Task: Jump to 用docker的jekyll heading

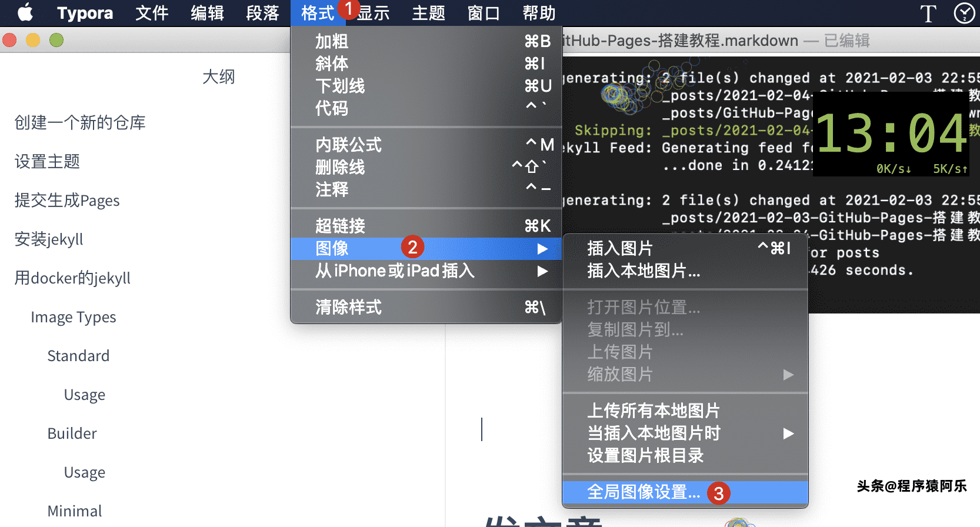Action: coord(72,278)
